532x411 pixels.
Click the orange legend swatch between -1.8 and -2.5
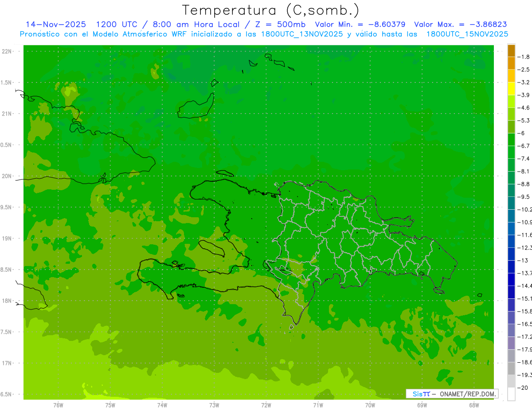[x=511, y=63]
